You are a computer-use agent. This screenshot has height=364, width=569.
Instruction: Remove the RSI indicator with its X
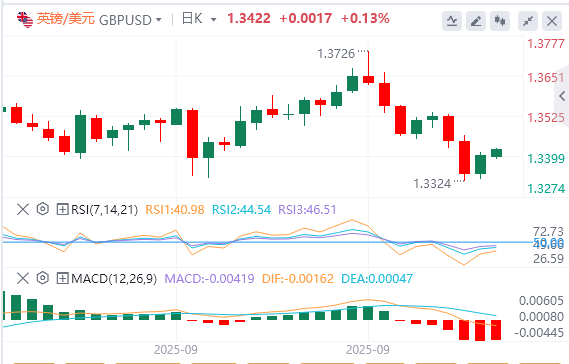[x=23, y=209]
